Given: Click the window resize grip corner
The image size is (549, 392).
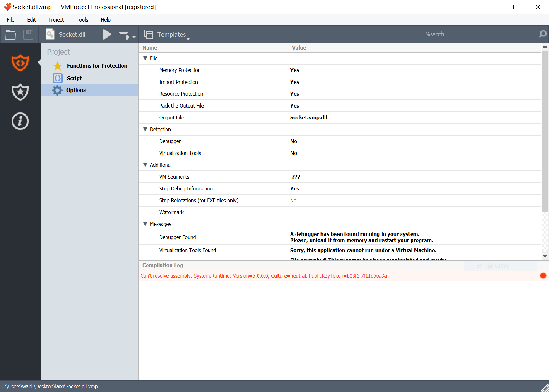Looking at the screenshot, I should (x=545, y=388).
